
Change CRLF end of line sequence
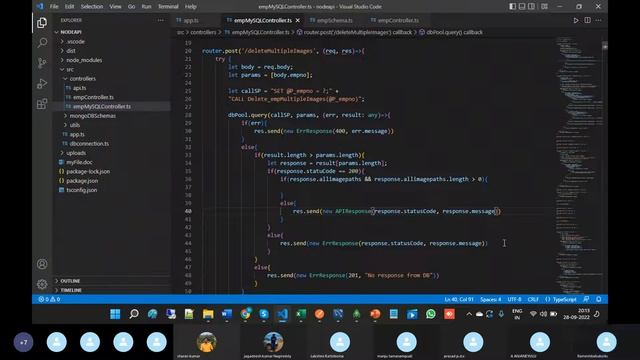pos(533,299)
